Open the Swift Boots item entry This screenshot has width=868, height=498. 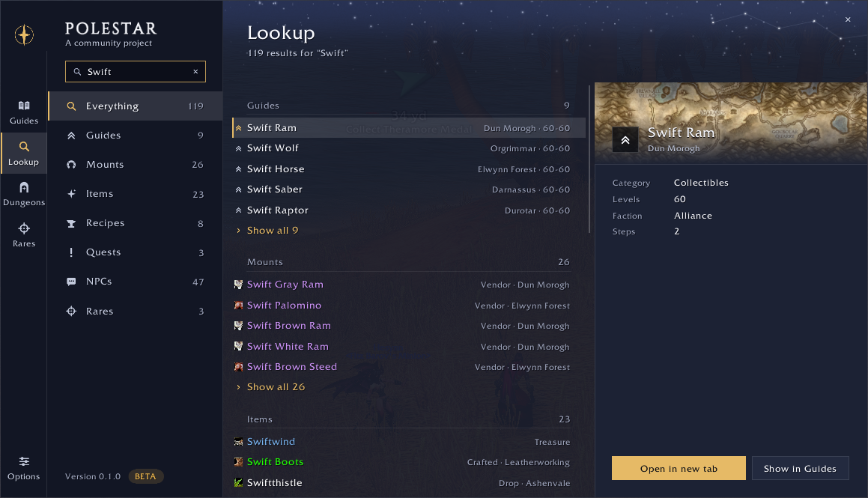pyautogui.click(x=408, y=462)
